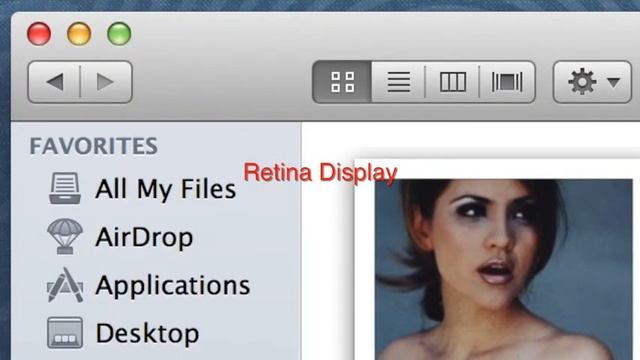
Task: Select the woman portrait image thumbnail
Action: point(504,269)
